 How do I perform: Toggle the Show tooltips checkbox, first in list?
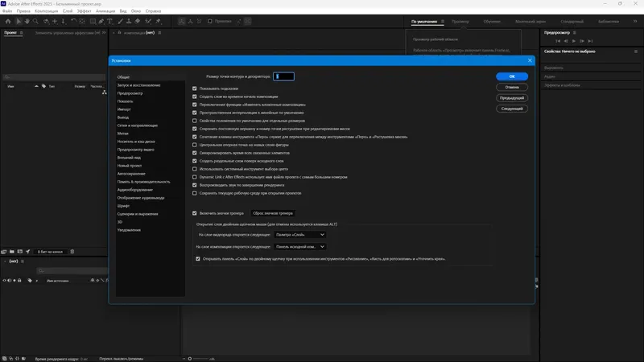coord(195,88)
